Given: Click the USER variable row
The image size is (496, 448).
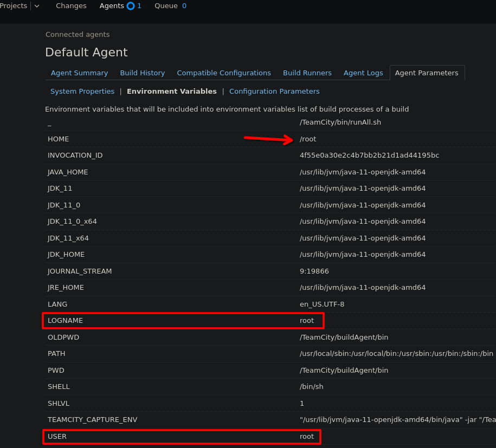Looking at the screenshot, I should (x=57, y=437).
